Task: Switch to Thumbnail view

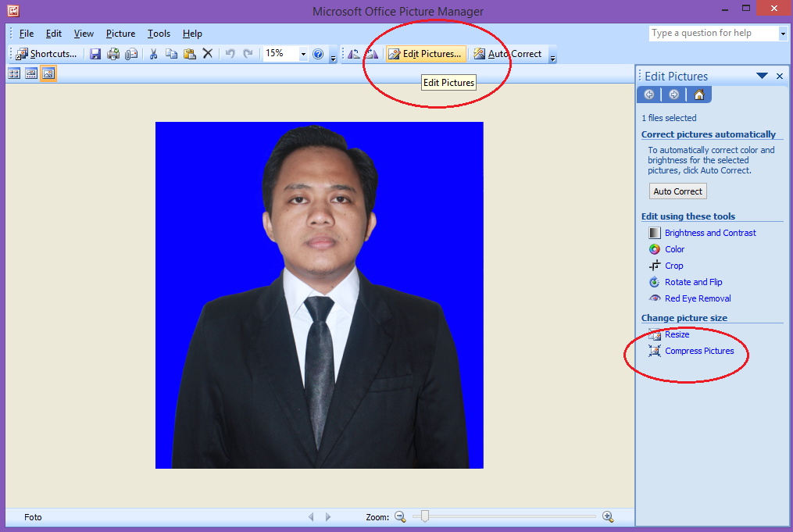Action: (x=14, y=74)
